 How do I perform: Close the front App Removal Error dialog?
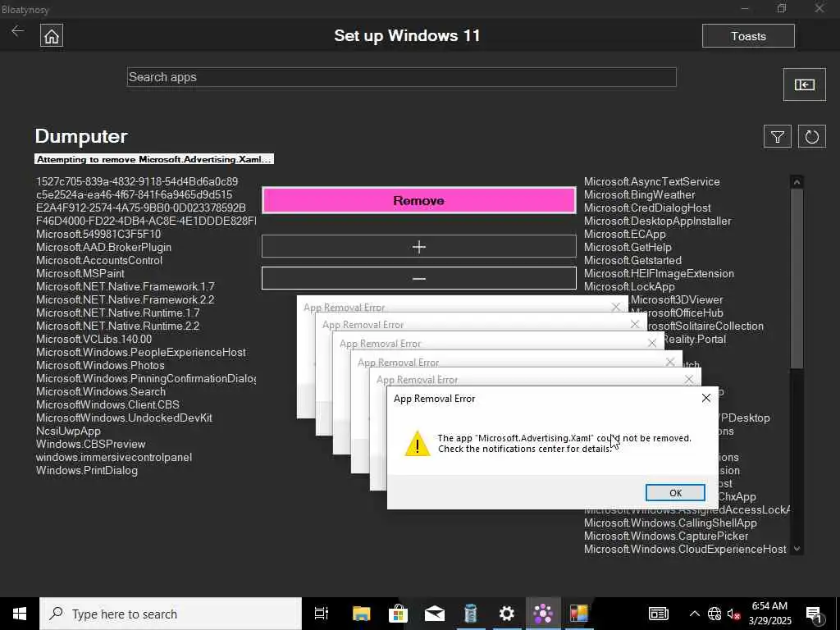706,398
